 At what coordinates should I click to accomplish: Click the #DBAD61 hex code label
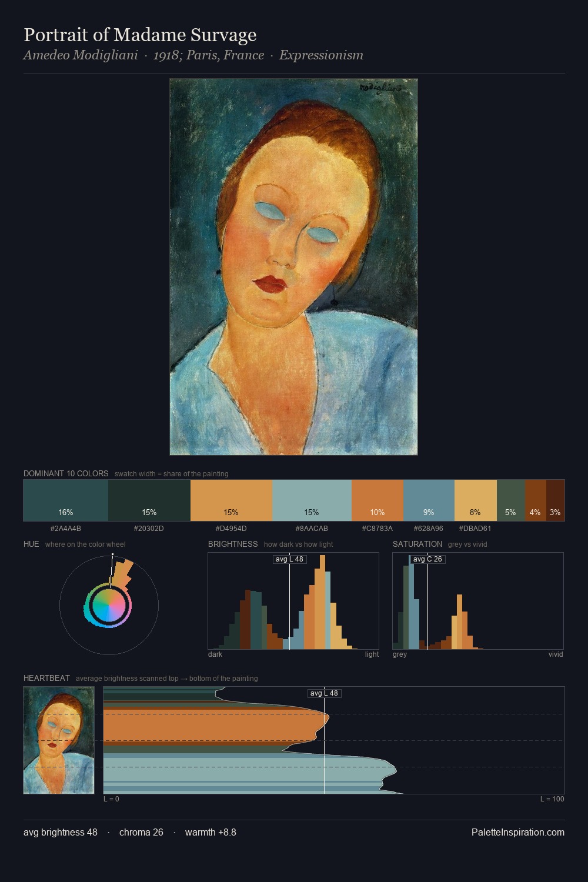(x=475, y=529)
